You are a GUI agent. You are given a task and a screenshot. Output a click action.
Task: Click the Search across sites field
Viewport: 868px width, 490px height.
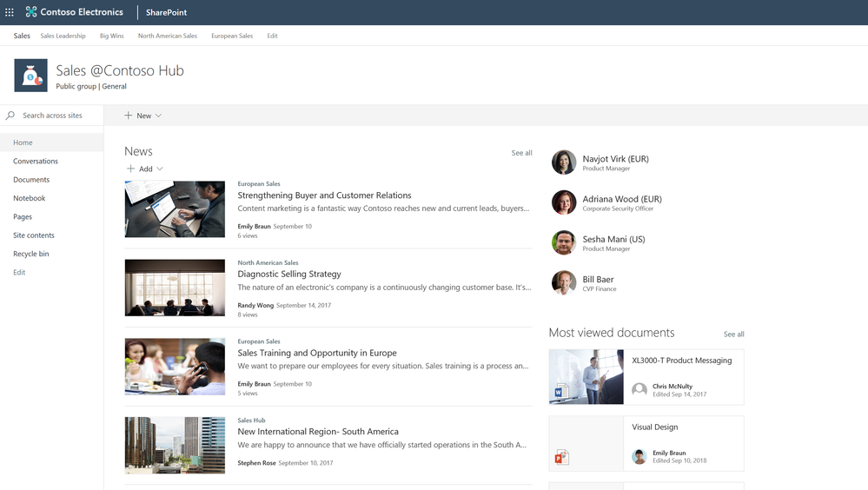(x=52, y=116)
